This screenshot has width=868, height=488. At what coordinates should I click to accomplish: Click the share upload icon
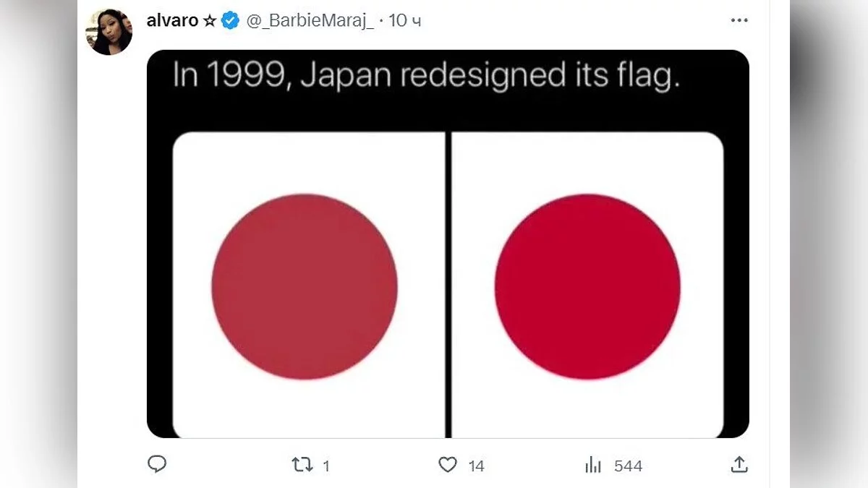(739, 465)
